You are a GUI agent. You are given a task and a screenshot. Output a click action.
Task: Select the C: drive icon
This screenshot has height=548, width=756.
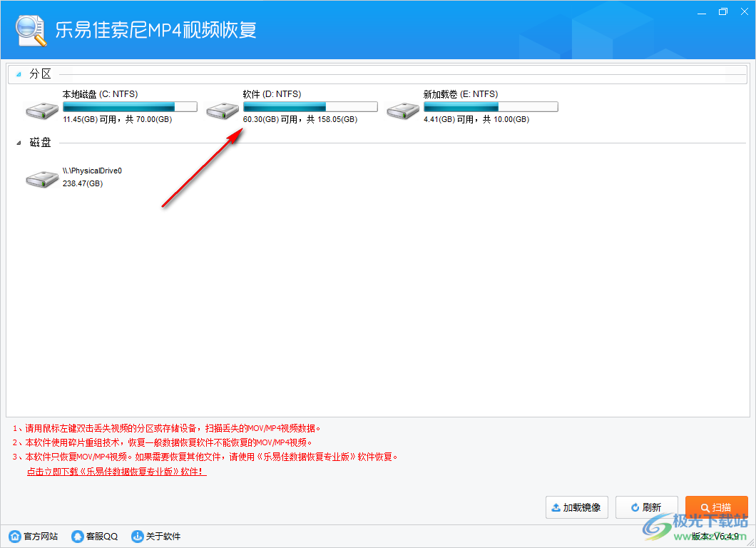pyautogui.click(x=42, y=111)
